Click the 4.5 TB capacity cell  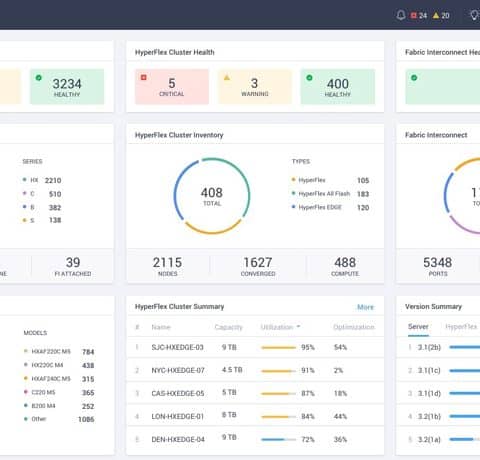(232, 370)
